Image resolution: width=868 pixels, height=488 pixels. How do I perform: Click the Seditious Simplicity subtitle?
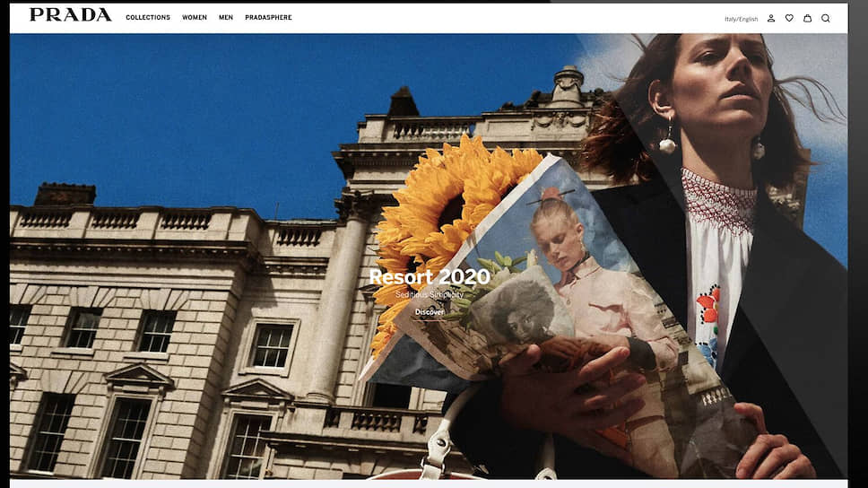430,295
